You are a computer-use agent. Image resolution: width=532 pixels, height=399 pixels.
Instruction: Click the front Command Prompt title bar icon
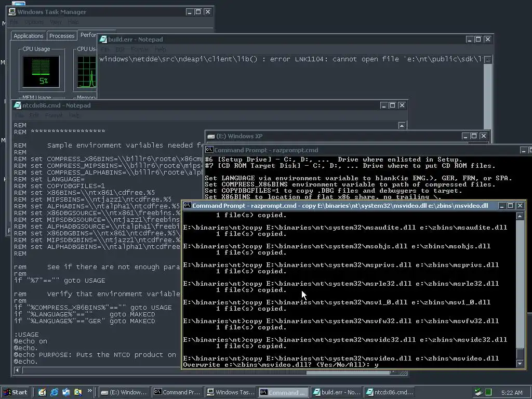click(187, 206)
